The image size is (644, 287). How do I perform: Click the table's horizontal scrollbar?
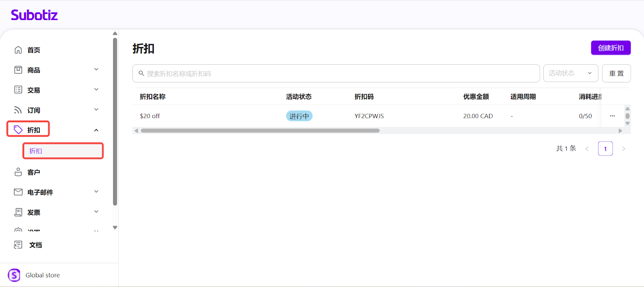[x=260, y=131]
